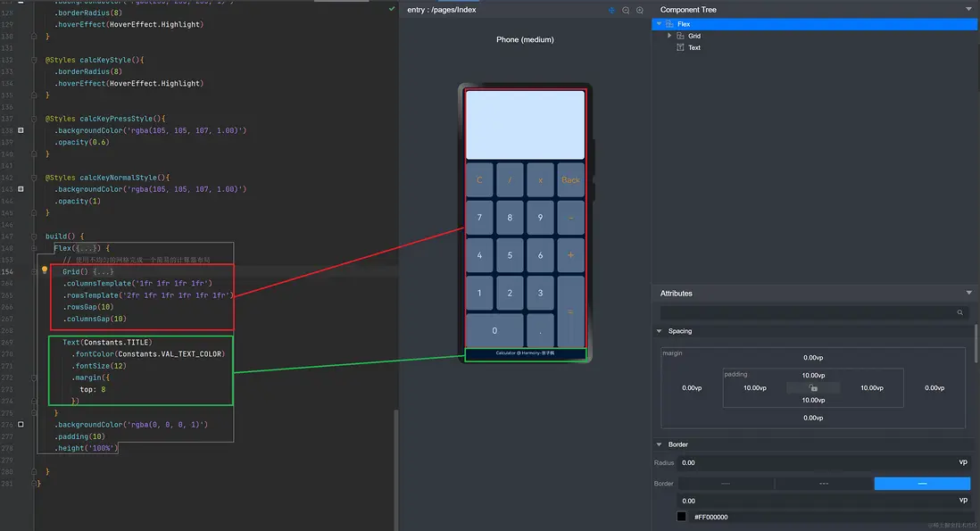
Task: Click the yellow lightbulb hint on line 154
Action: click(x=45, y=270)
